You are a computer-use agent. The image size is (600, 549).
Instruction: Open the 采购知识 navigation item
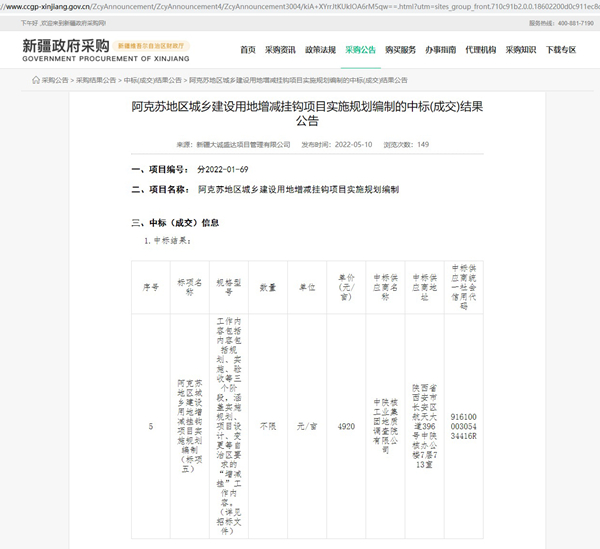521,50
